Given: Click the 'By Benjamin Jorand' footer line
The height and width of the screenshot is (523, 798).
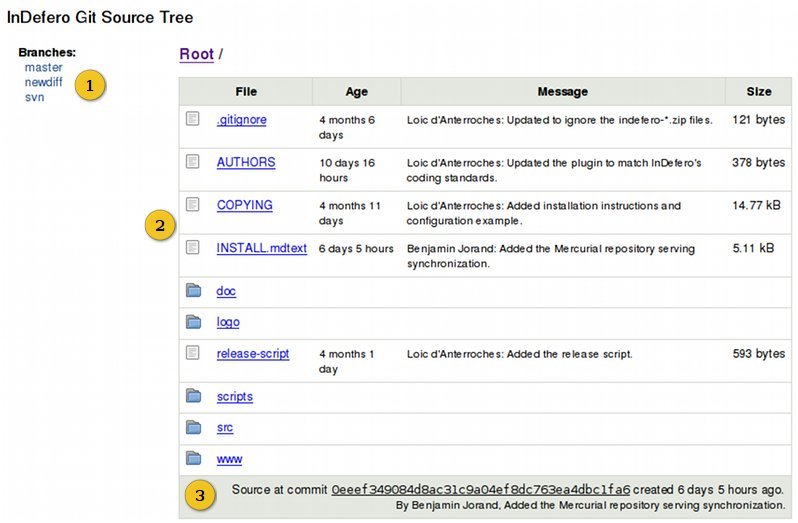Looking at the screenshot, I should point(590,505).
